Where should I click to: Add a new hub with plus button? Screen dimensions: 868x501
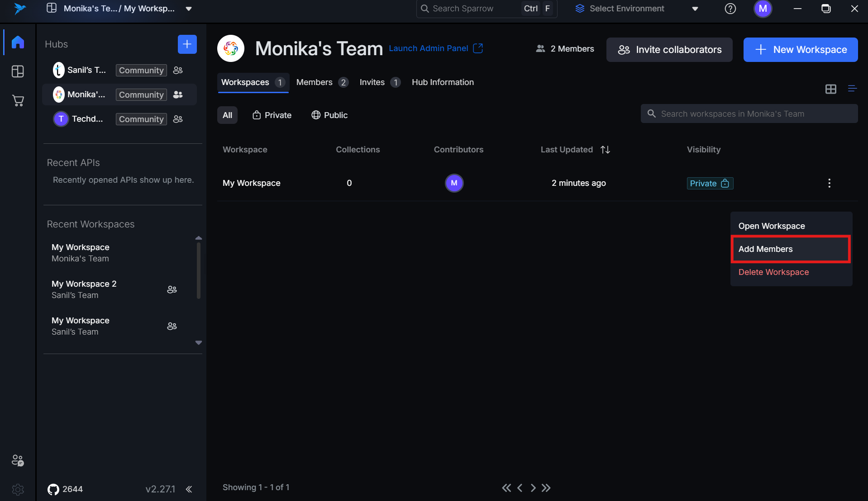click(187, 44)
